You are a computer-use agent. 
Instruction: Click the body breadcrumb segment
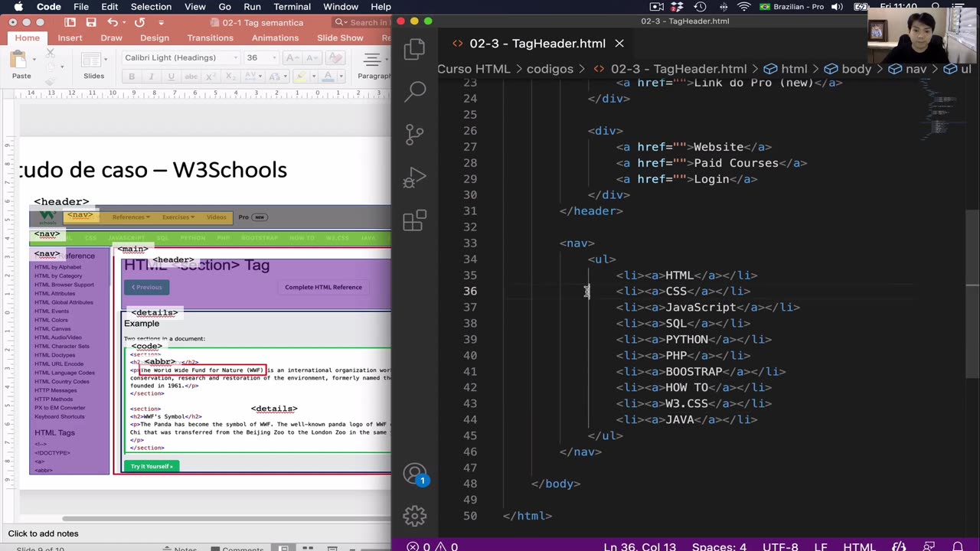point(848,69)
